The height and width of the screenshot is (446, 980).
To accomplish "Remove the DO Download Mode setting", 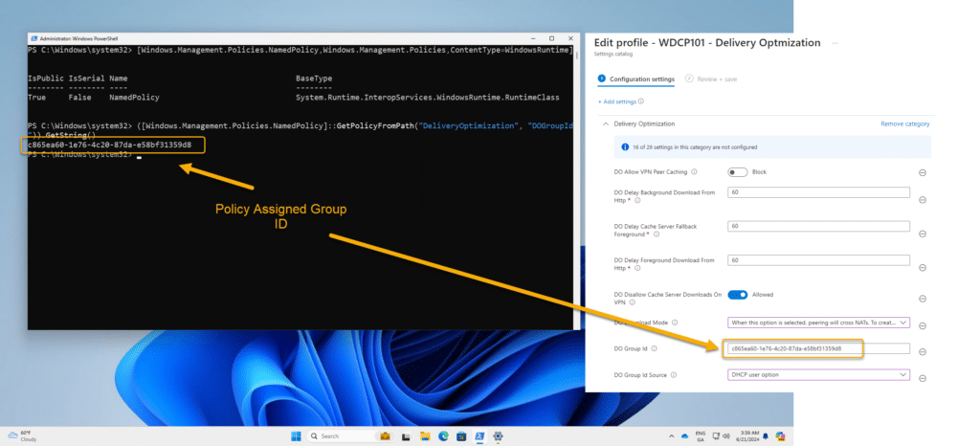I will [922, 325].
